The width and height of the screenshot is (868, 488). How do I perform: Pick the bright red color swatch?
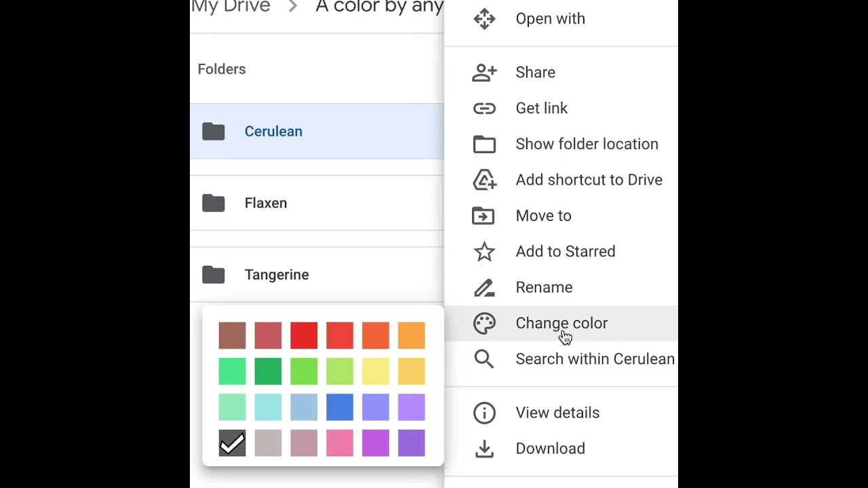click(x=304, y=335)
